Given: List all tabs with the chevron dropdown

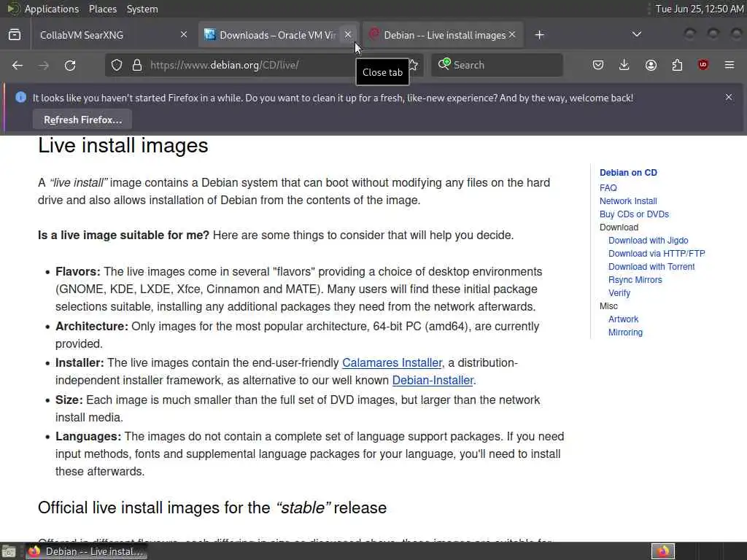Looking at the screenshot, I should point(636,34).
